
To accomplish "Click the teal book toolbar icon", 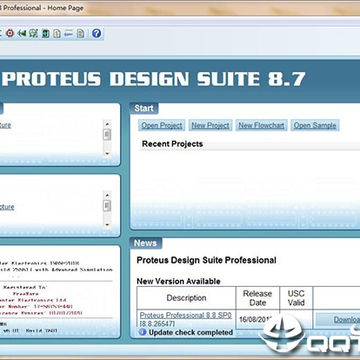I will click(x=45, y=33).
